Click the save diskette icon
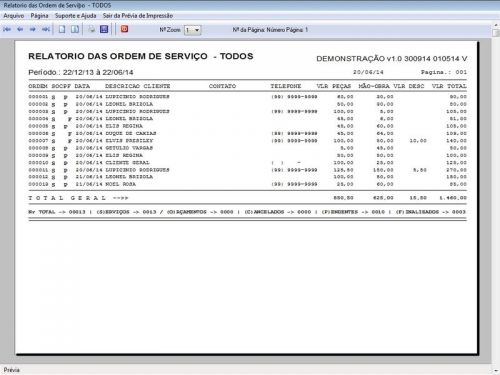Screen dimensions: 500x375 click(104, 29)
